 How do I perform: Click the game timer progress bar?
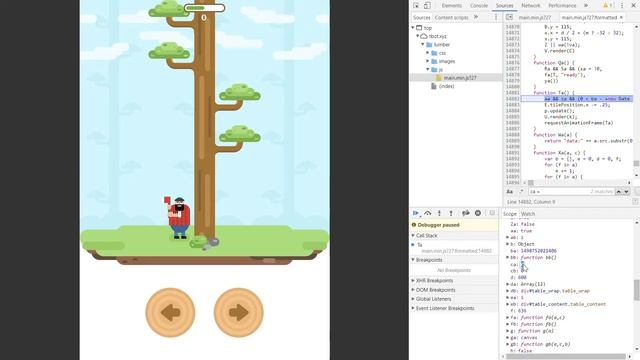click(x=204, y=7)
